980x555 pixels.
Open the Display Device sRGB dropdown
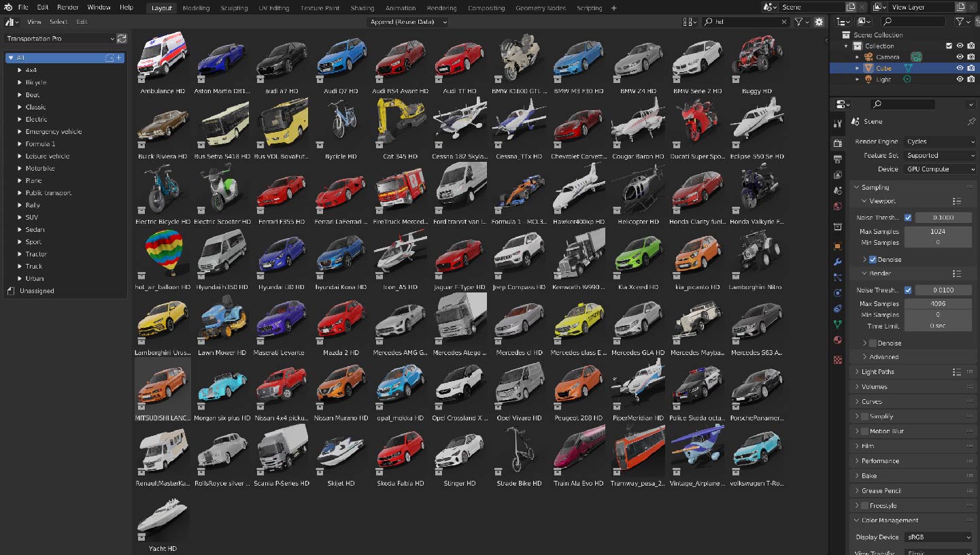click(940, 537)
